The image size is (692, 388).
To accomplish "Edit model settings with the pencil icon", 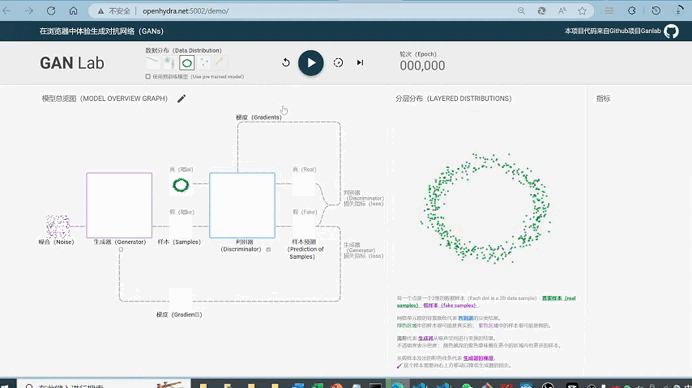I will coord(181,98).
